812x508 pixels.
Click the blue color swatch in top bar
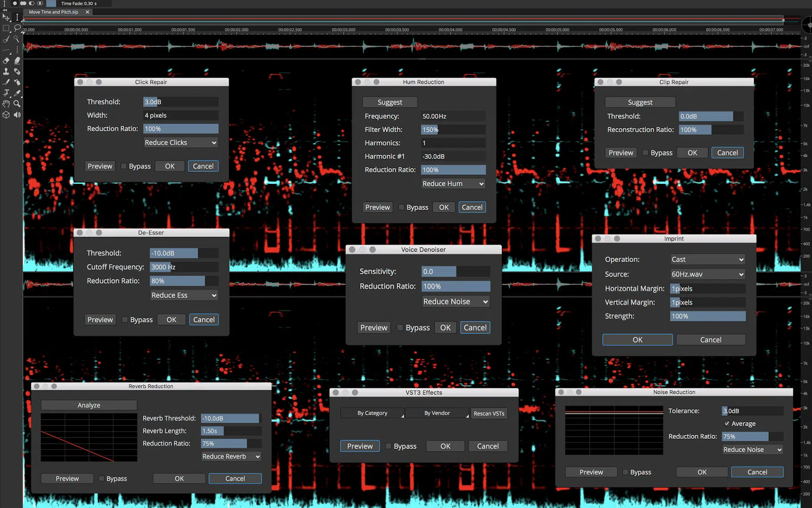point(51,3)
